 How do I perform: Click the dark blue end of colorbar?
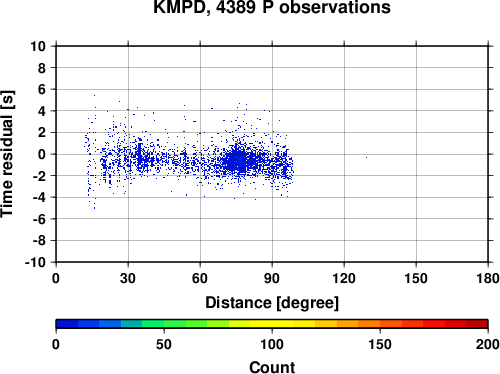[x=67, y=324]
